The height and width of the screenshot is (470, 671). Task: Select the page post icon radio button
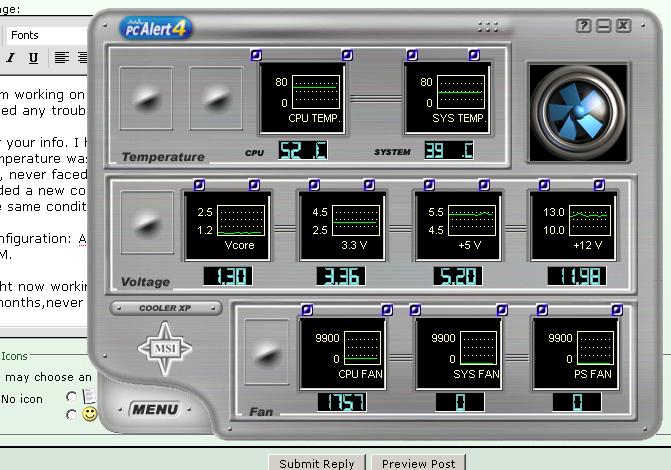(x=71, y=396)
